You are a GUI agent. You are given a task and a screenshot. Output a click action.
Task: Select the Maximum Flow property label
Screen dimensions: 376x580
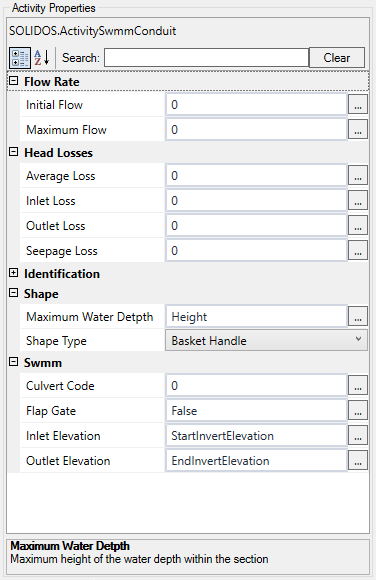66,130
